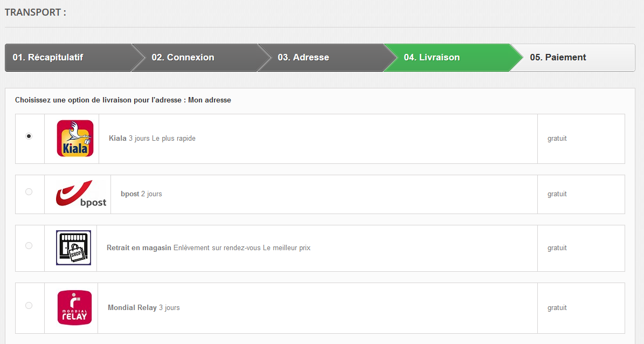The image size is (644, 344).
Task: Click Choisissez une option de livraison text
Action: (x=123, y=100)
